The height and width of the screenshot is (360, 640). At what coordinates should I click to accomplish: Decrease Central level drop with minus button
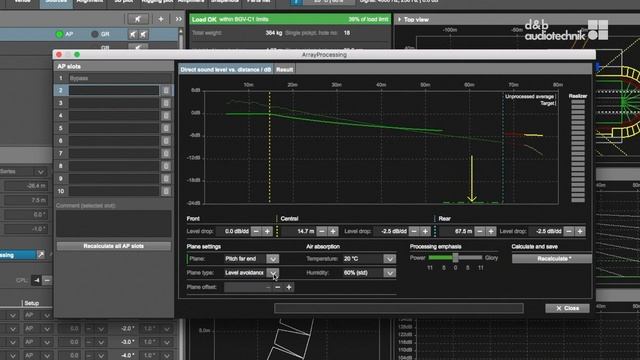pos(414,231)
